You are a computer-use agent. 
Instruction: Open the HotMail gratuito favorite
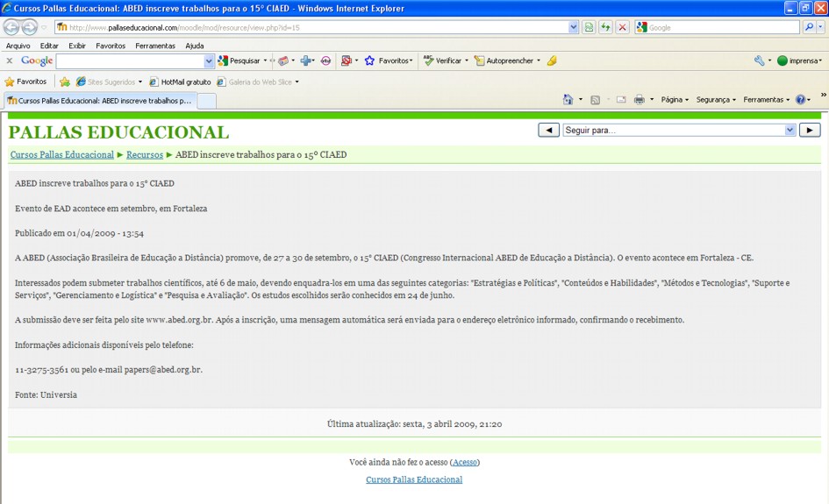click(x=181, y=82)
